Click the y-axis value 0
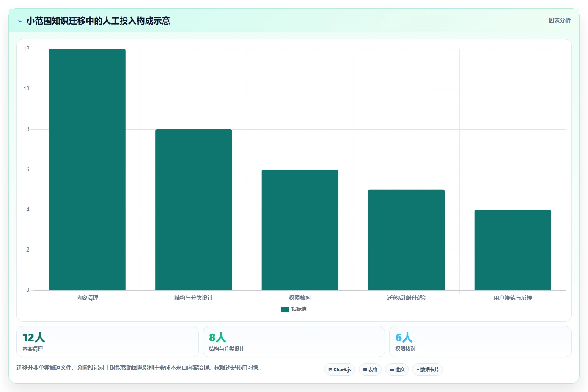 point(28,290)
